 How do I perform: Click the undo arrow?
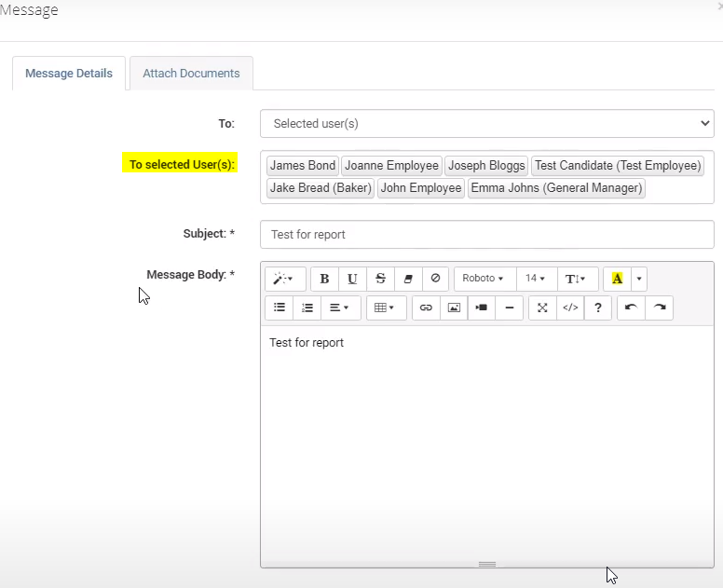pos(632,308)
